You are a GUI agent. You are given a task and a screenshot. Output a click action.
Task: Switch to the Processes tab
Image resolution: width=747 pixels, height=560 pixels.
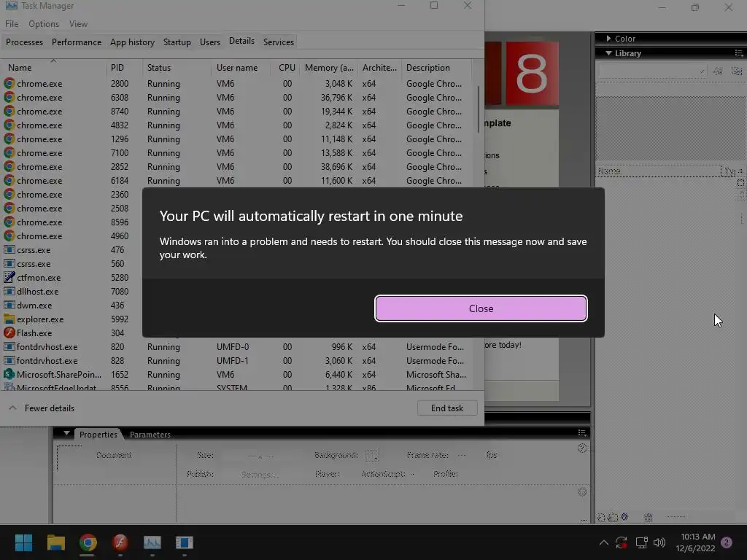[x=24, y=42]
